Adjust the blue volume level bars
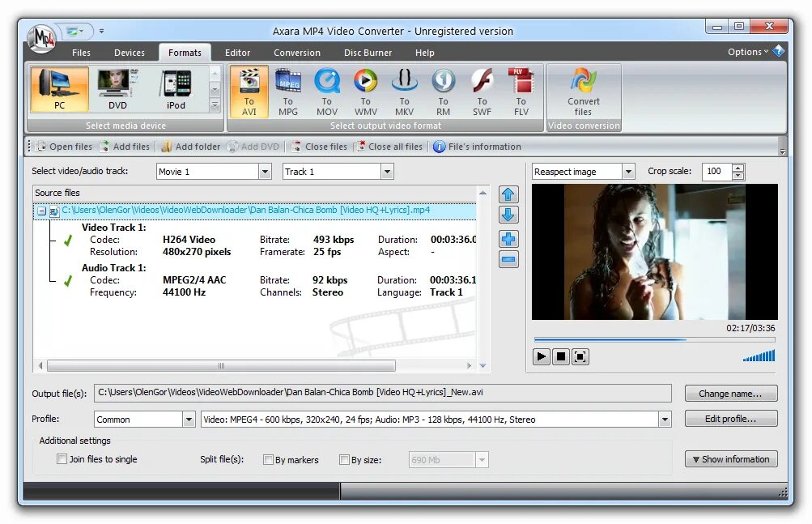The height and width of the screenshot is (524, 812). pyautogui.click(x=759, y=356)
